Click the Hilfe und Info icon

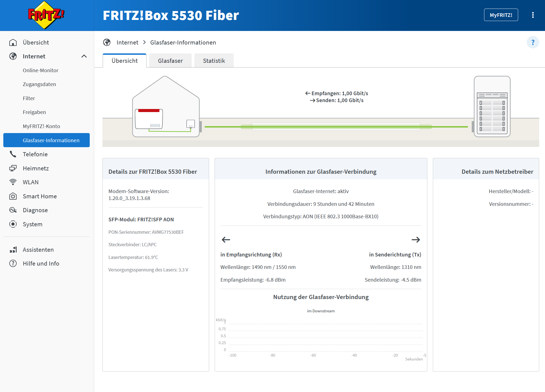click(x=13, y=263)
